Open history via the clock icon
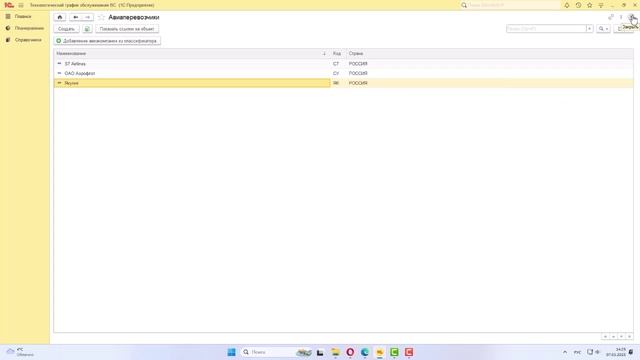 [x=578, y=5]
